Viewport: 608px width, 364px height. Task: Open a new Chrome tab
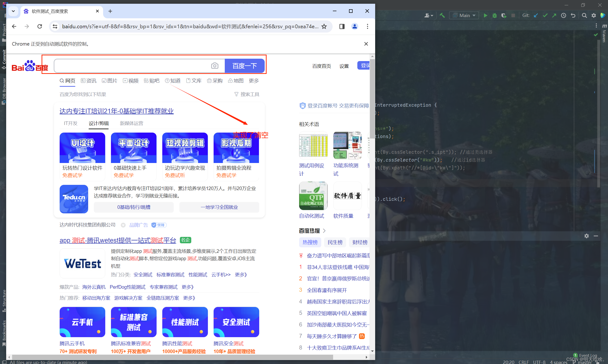tap(110, 11)
